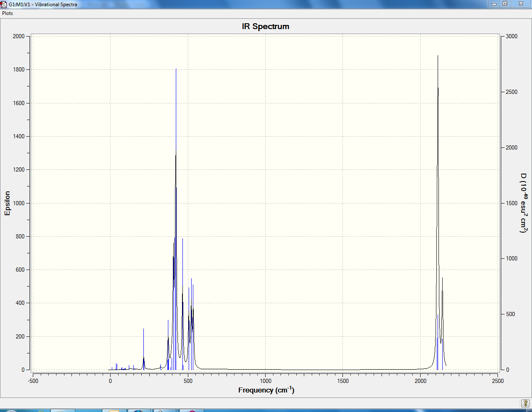Image resolution: width=532 pixels, height=412 pixels.
Task: Click the 2000 tick on Frequency axis
Action: click(420, 381)
